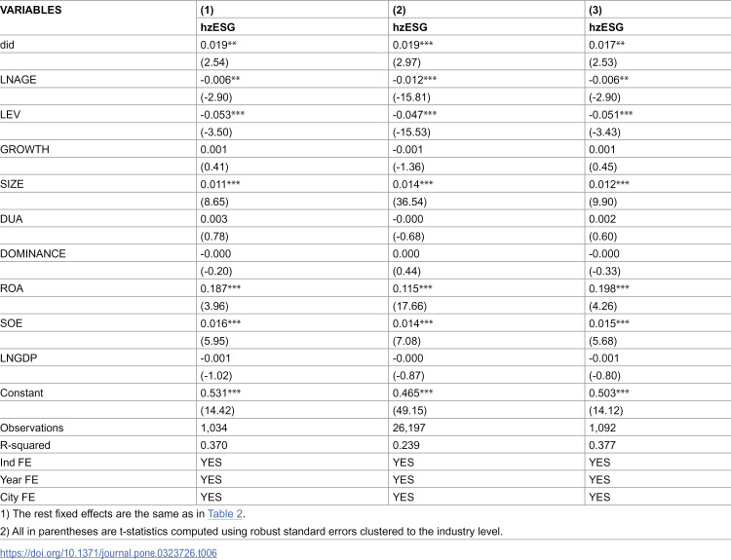
Task: Click the Table 2 link in the footnote
Action: pos(225,514)
